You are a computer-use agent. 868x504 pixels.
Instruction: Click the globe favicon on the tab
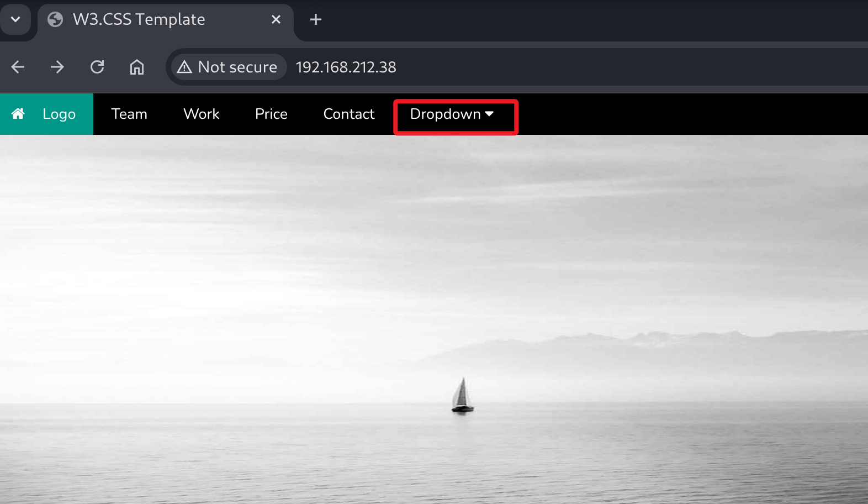[55, 20]
